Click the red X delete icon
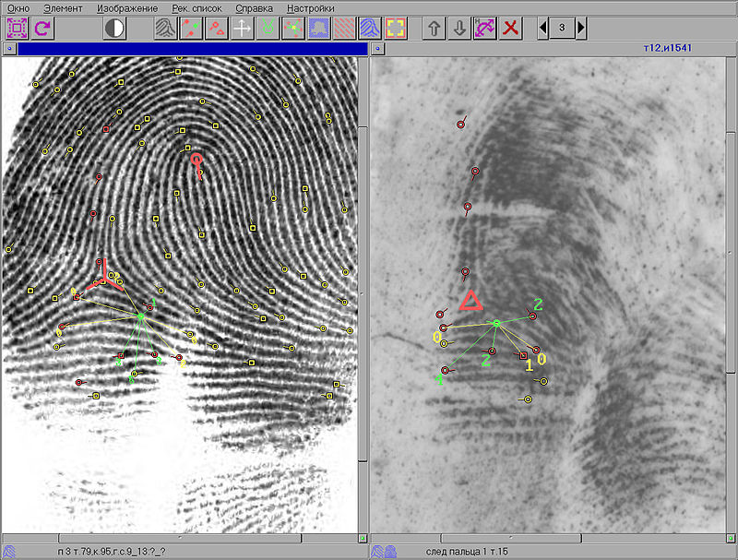This screenshot has width=738, height=560. click(x=510, y=28)
